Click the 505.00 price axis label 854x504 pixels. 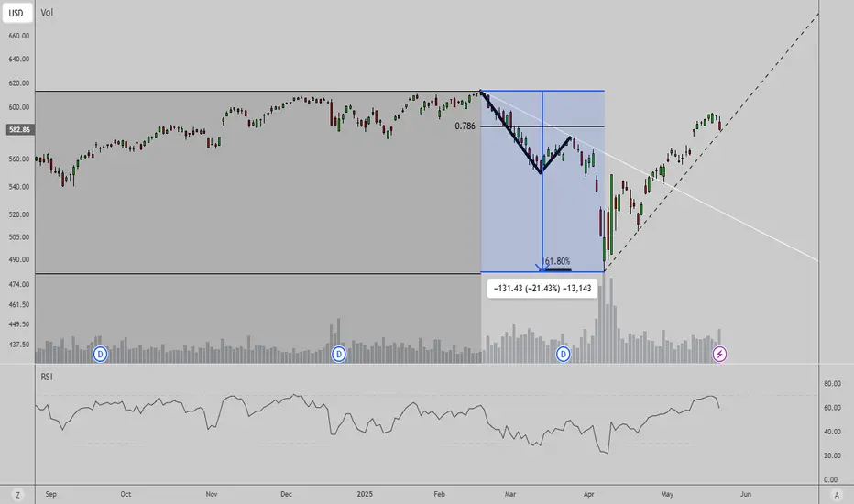[x=19, y=237]
